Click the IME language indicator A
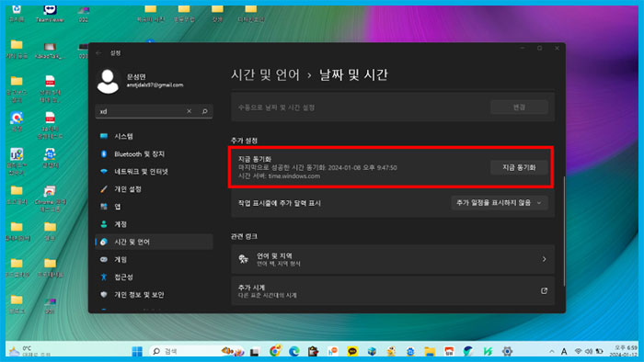The image size is (644, 362). 564,351
